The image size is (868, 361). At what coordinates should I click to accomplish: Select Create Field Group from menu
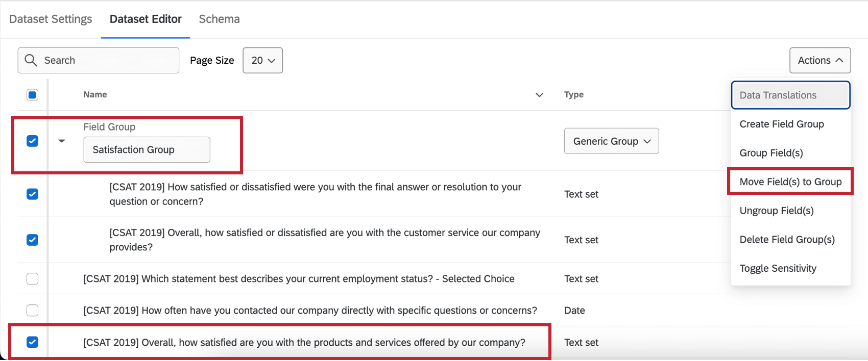tap(782, 124)
